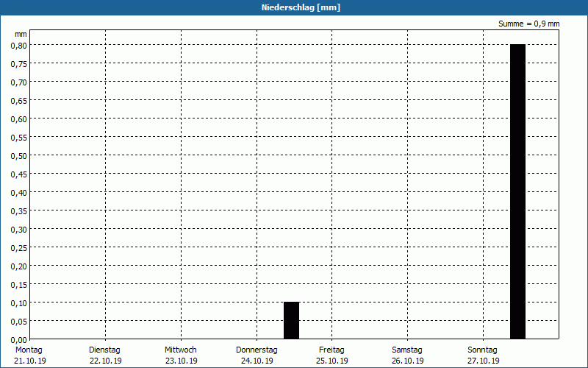Click the precipitation bar for Donnerstag

pos(291,320)
